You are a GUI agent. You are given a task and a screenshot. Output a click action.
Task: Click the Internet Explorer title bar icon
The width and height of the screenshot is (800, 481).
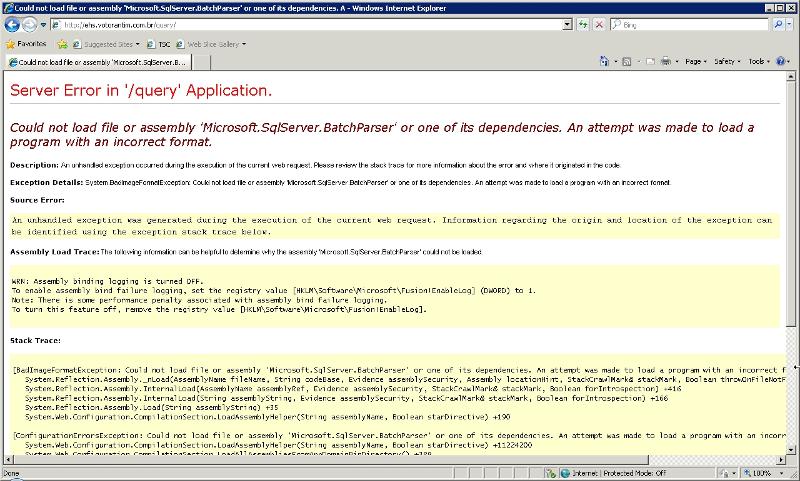point(8,8)
